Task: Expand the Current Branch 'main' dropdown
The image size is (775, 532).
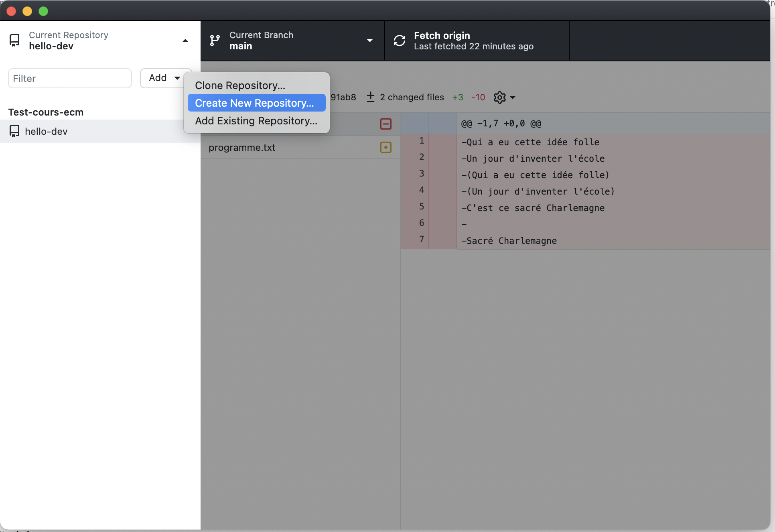Action: (x=369, y=40)
